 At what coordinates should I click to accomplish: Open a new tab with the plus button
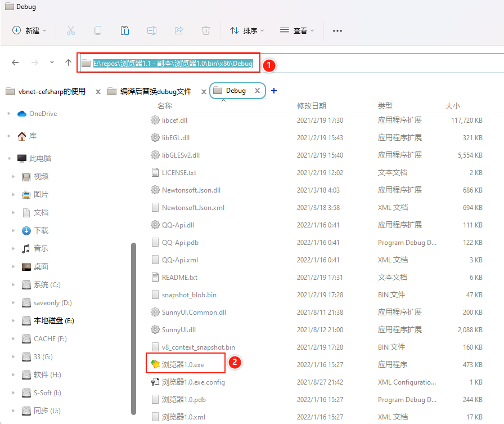point(274,90)
